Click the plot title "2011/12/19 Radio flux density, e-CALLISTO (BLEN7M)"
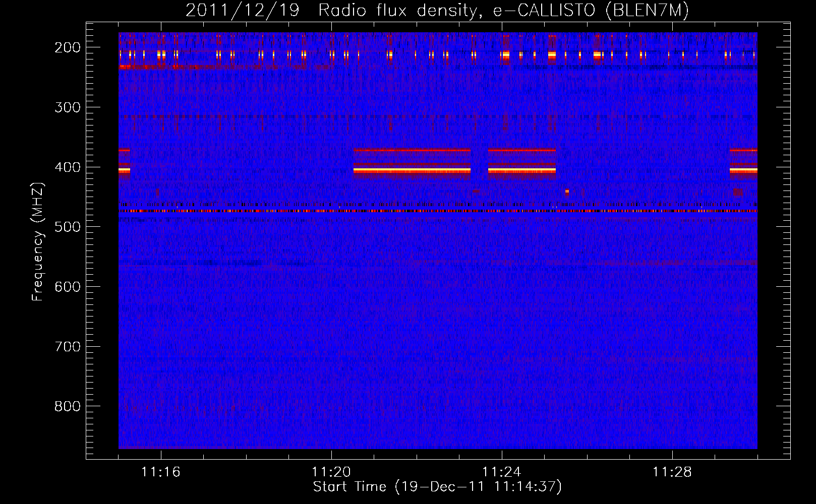Viewport: 816px width, 504px height. tap(437, 10)
